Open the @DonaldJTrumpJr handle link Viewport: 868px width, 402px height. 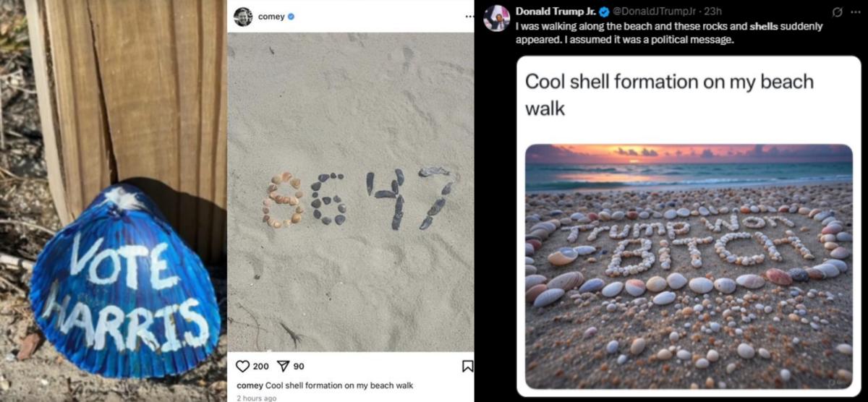(657, 12)
